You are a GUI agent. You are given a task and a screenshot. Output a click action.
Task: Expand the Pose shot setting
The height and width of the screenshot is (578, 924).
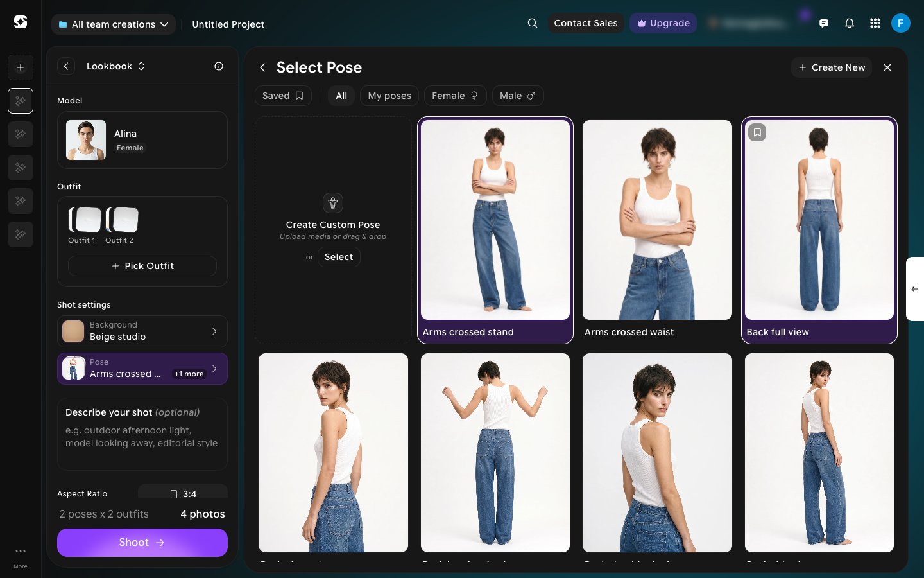[x=142, y=369]
